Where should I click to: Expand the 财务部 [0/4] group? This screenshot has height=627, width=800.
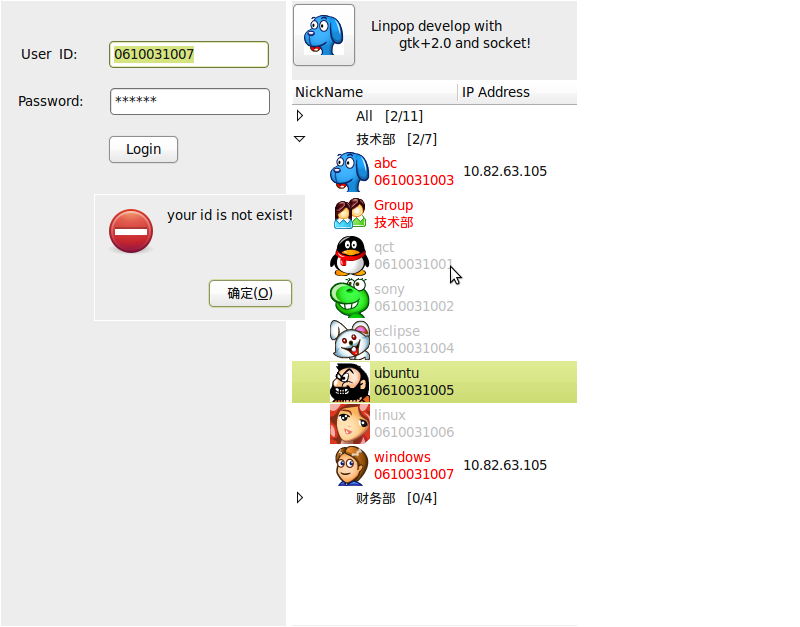[300, 497]
